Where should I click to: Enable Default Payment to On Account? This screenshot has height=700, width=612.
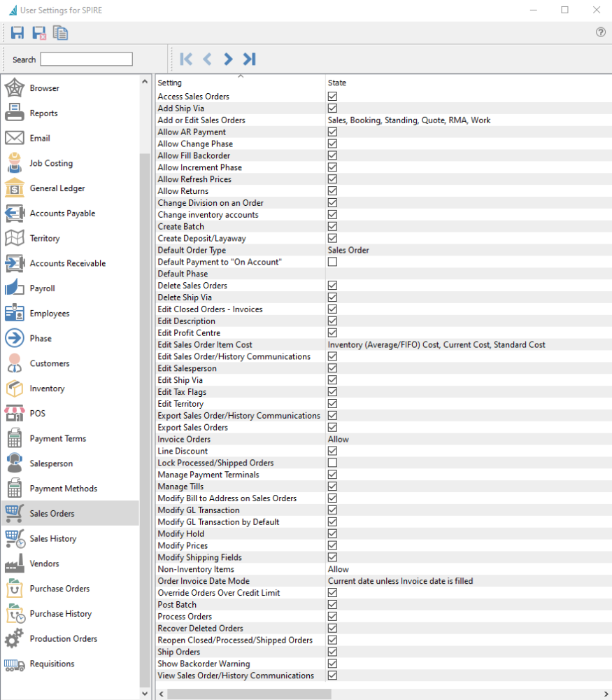[332, 262]
